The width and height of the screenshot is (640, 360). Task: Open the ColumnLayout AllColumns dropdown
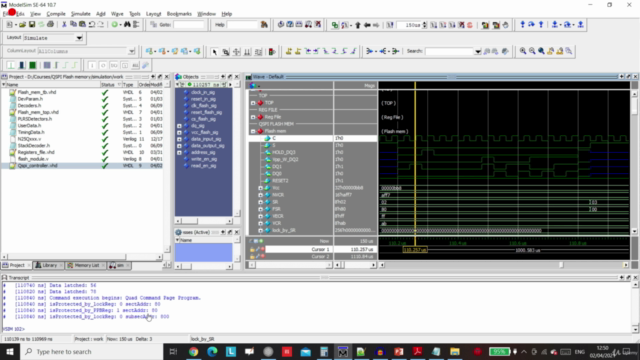click(131, 51)
